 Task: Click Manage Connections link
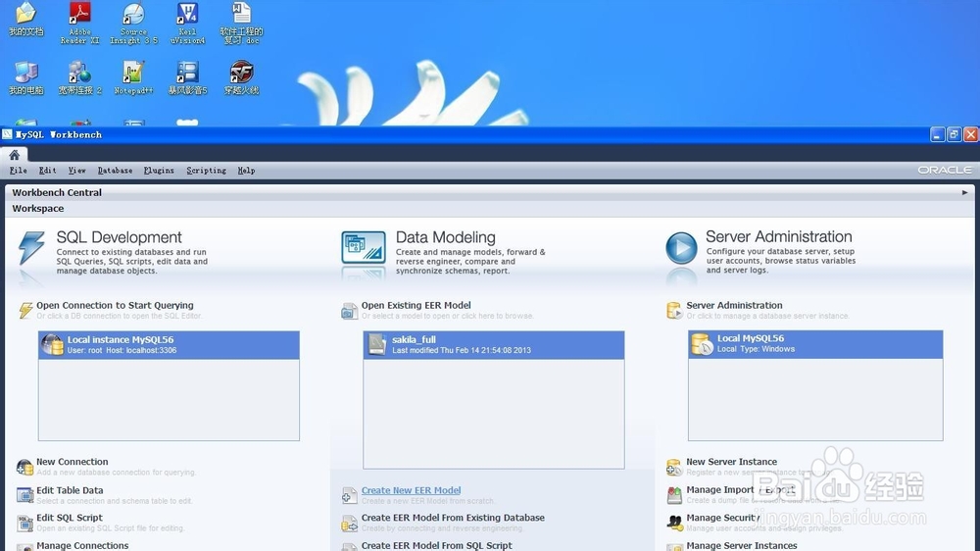(x=82, y=545)
